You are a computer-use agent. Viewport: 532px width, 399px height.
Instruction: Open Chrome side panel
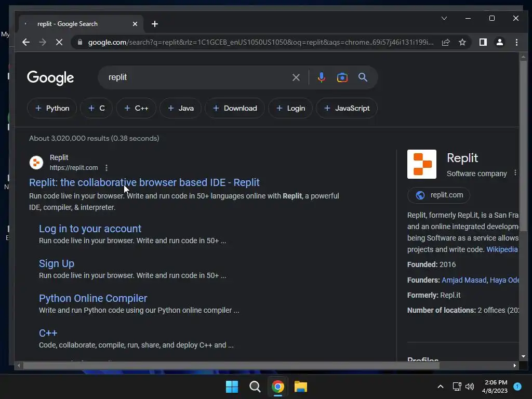(x=483, y=42)
